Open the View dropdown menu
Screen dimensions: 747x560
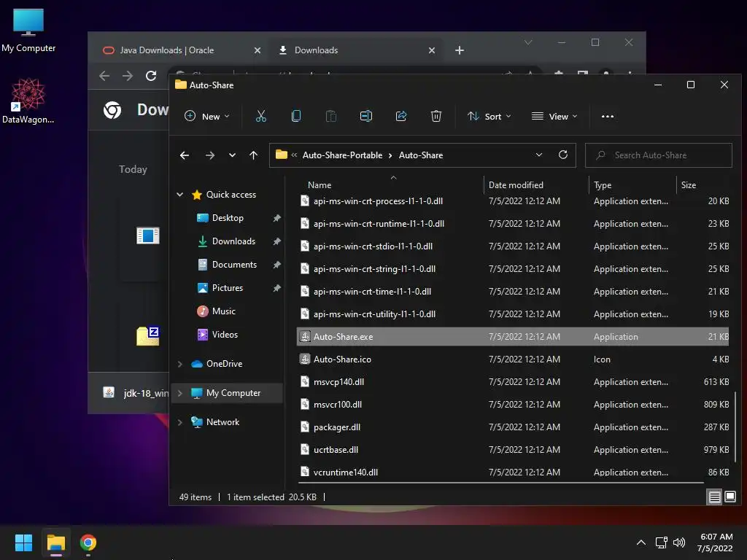pyautogui.click(x=554, y=116)
